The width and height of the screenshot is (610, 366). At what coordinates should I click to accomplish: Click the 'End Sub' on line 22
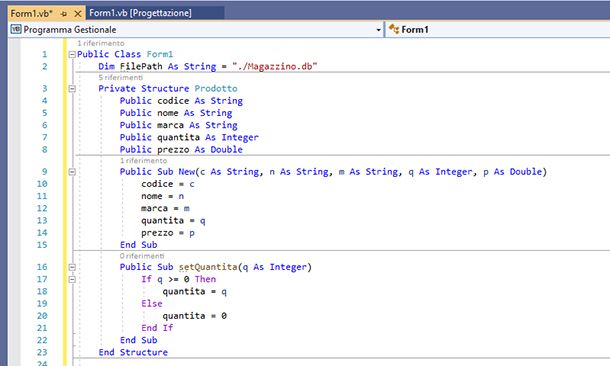tap(138, 340)
